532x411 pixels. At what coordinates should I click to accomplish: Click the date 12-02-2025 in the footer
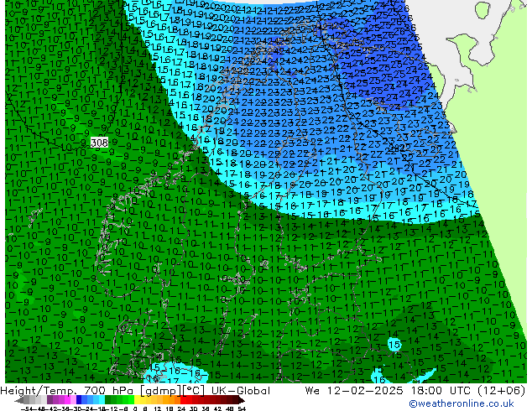point(365,391)
